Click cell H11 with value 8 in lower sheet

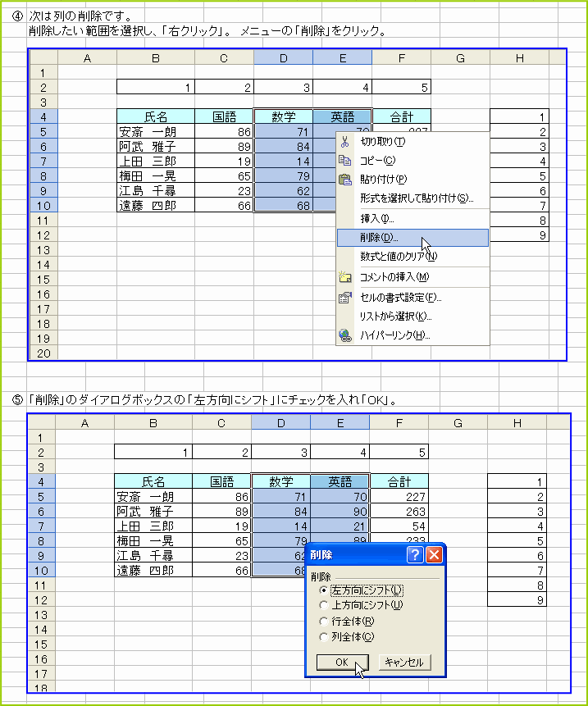click(x=517, y=585)
